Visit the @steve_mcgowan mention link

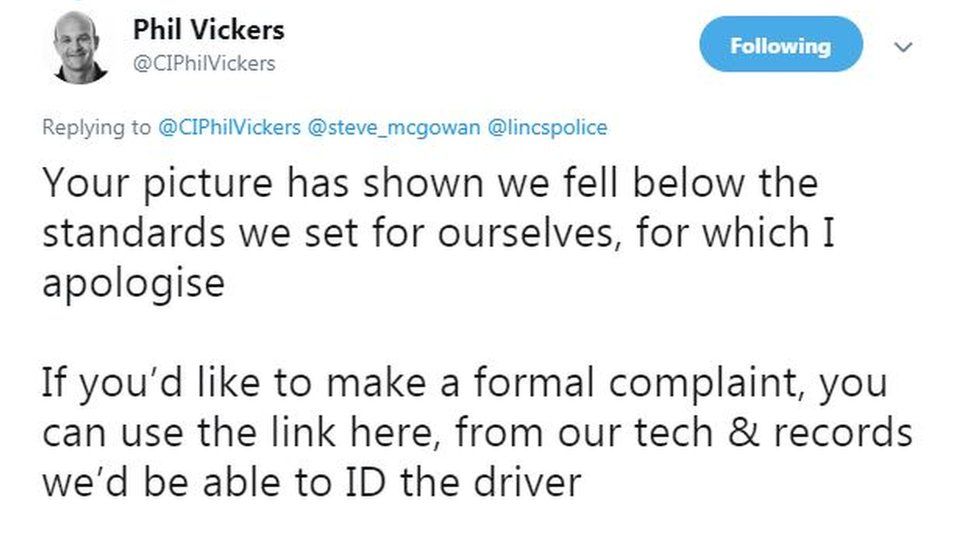point(386,128)
